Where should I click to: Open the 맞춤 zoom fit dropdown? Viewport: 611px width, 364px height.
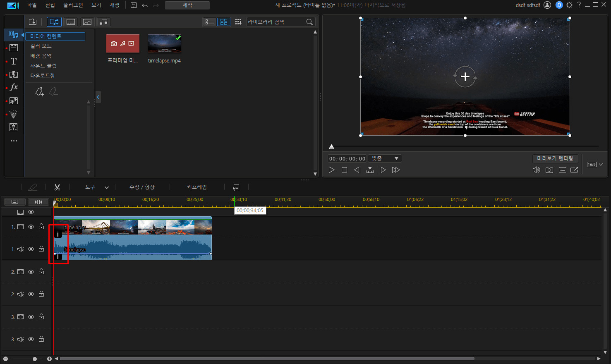point(385,158)
